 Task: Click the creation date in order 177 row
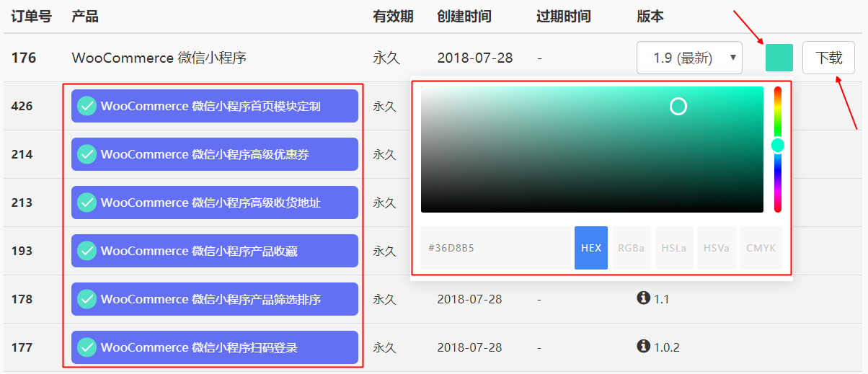[x=469, y=347]
